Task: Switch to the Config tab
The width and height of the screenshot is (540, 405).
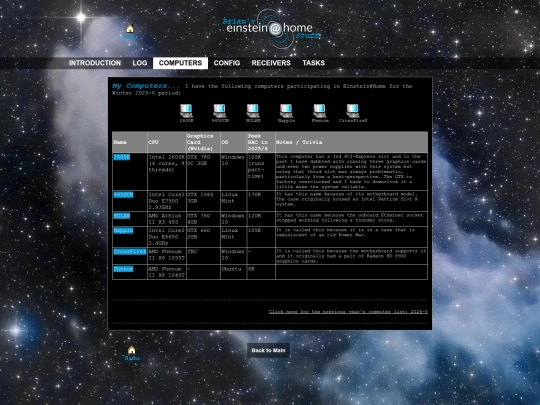Action: click(227, 63)
